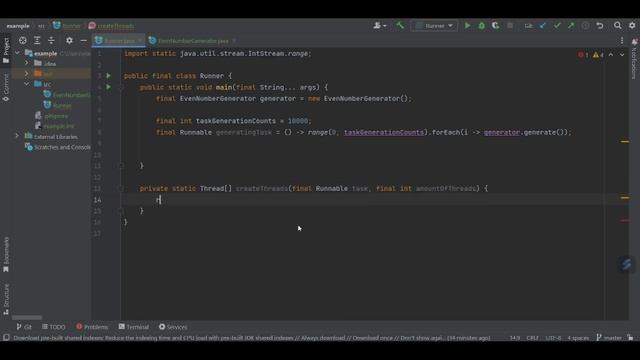Image resolution: width=640 pixels, height=360 pixels.
Task: Collapse all in Project panel toolbar
Action: (51, 40)
